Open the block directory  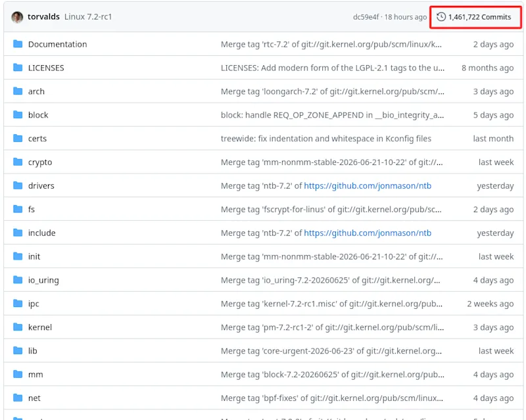pyautogui.click(x=38, y=115)
